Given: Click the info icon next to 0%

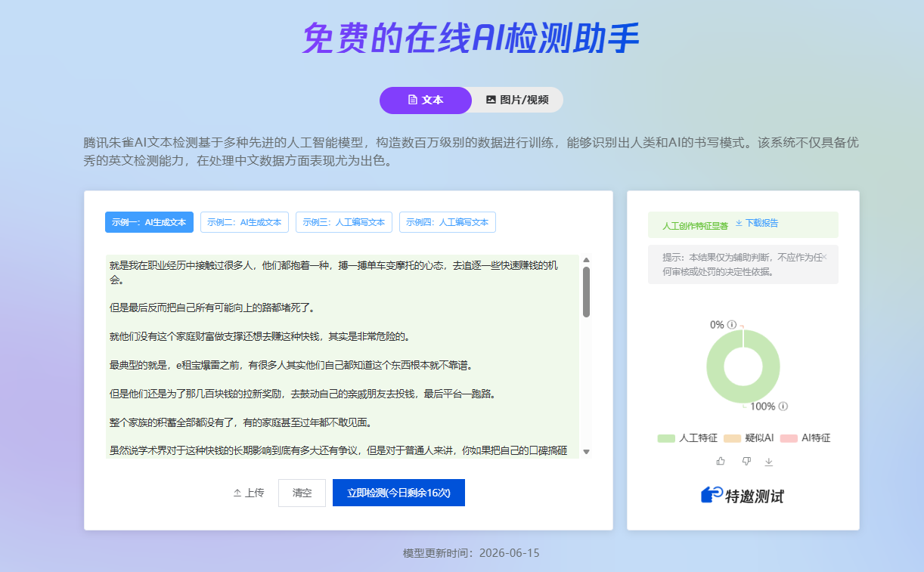Looking at the screenshot, I should tap(732, 325).
